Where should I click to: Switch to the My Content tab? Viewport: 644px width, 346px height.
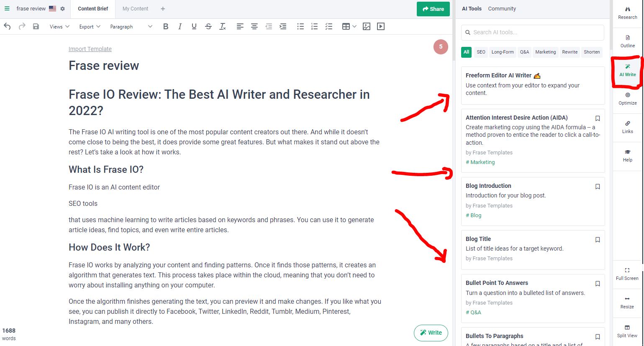click(x=136, y=9)
